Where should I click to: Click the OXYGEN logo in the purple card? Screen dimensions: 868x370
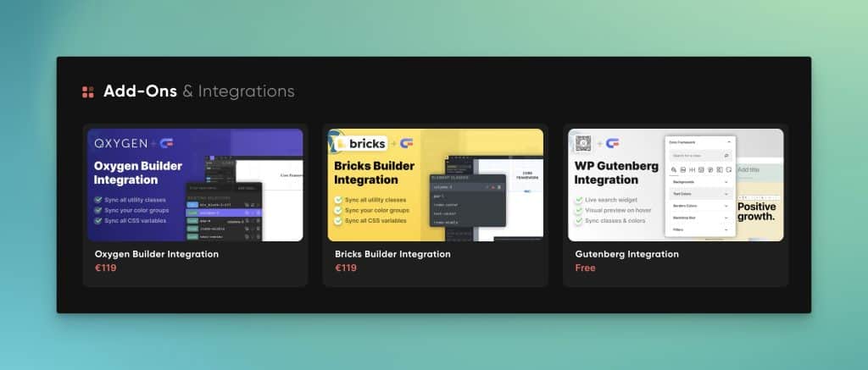point(120,143)
